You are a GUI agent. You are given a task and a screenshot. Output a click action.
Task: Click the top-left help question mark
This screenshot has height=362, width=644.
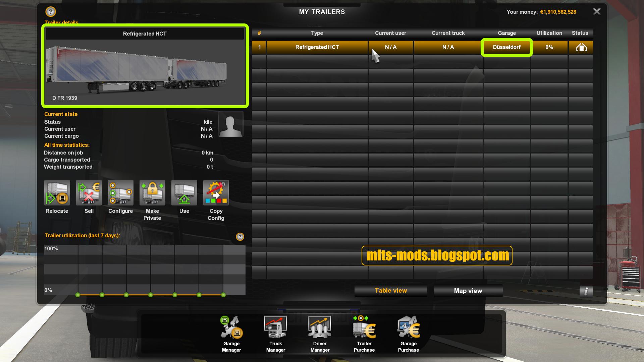click(51, 12)
